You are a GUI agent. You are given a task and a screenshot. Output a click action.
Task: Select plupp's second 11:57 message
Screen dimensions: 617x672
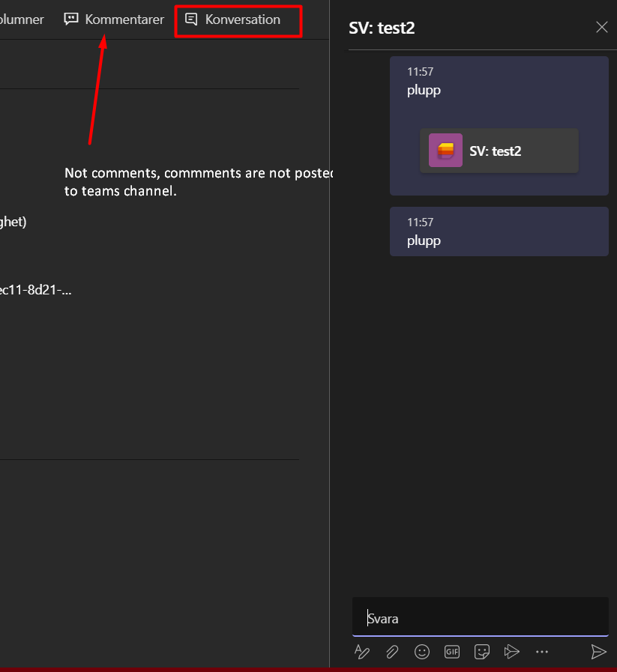click(x=499, y=231)
